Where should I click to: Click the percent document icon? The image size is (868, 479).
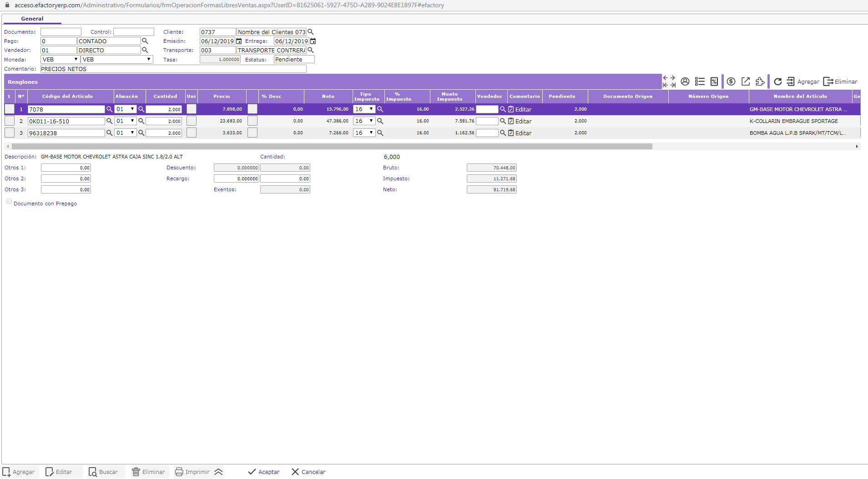pos(714,82)
